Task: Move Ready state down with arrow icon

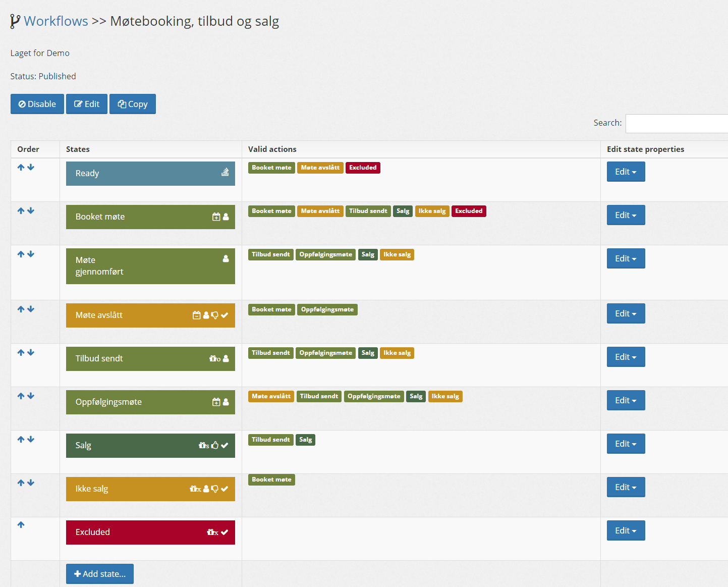Action: (x=31, y=167)
